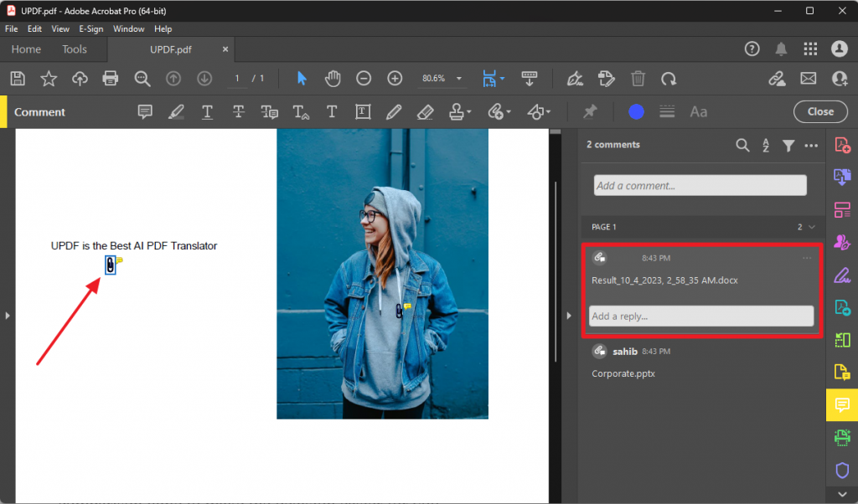Open comment filter options
This screenshot has width=858, height=504.
point(788,145)
